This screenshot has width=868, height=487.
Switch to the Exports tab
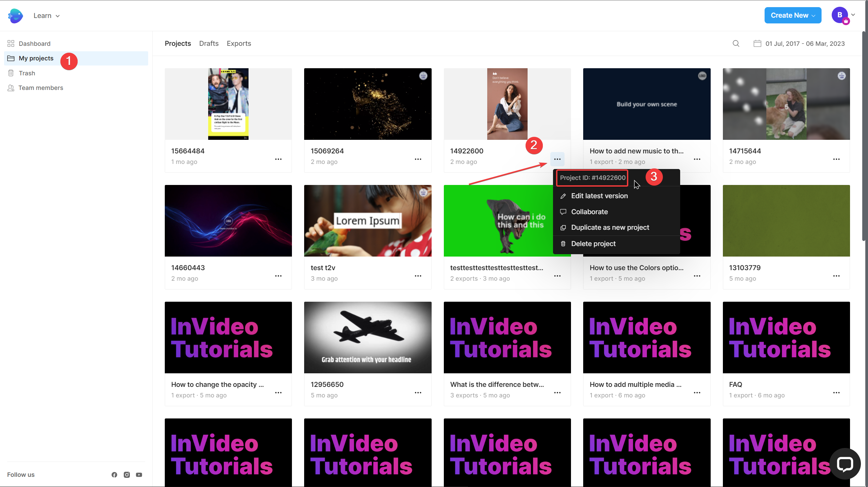[239, 43]
